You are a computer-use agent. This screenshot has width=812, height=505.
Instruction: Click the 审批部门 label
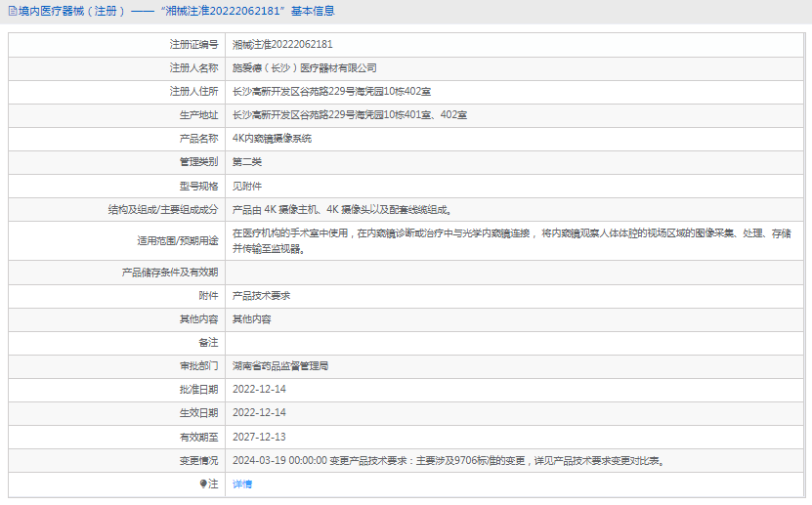[x=199, y=366]
